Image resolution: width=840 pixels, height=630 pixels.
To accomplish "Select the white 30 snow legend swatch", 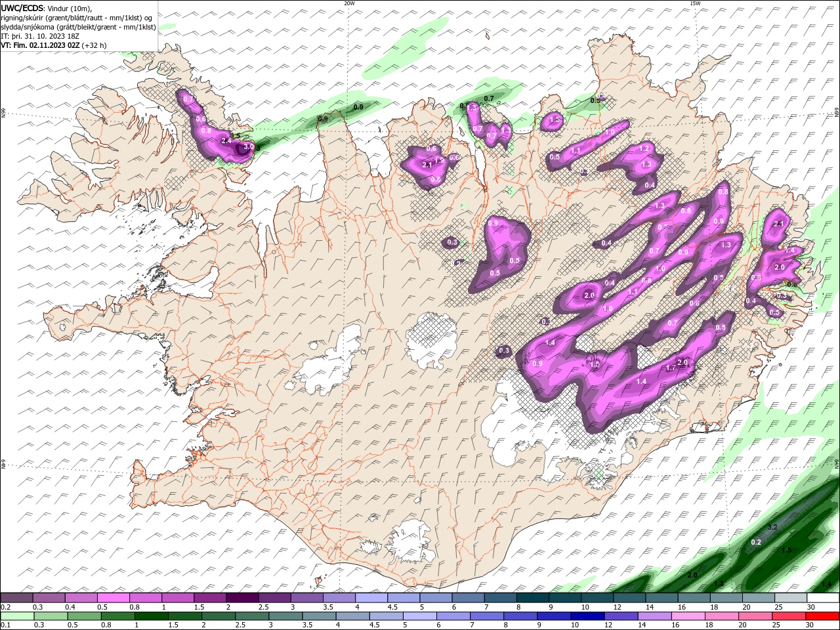I will (823, 598).
